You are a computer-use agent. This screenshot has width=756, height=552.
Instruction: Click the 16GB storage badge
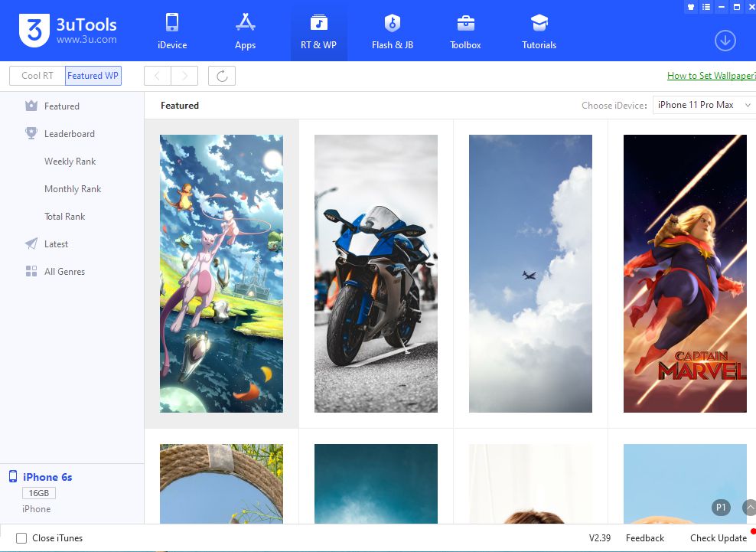38,493
